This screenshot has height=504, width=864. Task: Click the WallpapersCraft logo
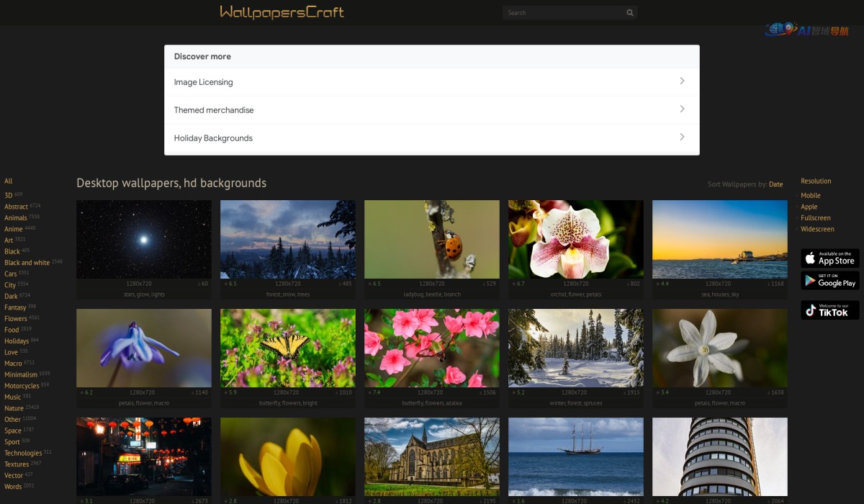[282, 12]
